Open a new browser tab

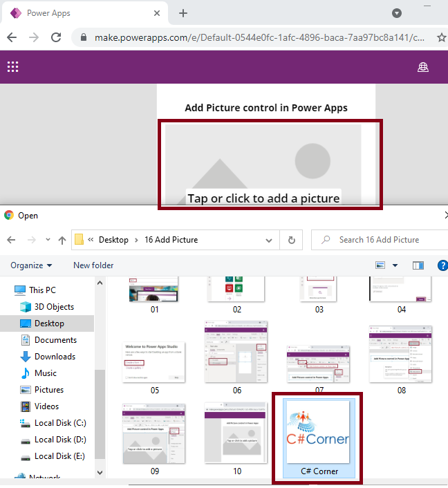(x=183, y=13)
